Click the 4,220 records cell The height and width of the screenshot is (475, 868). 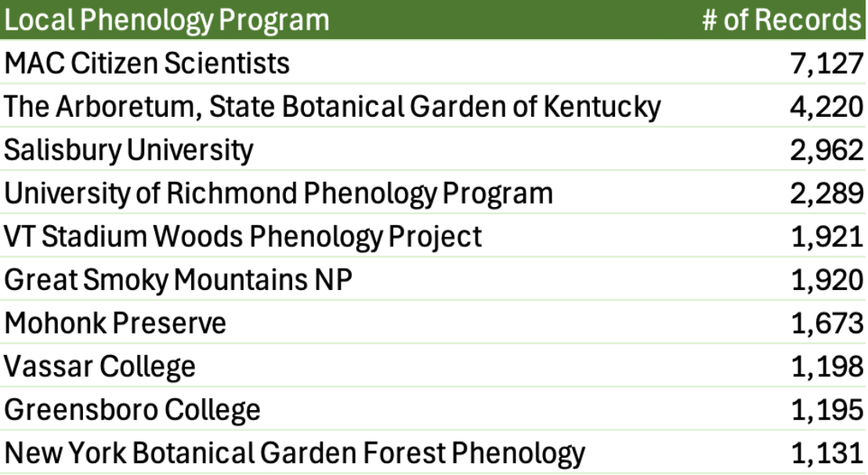[826, 107]
